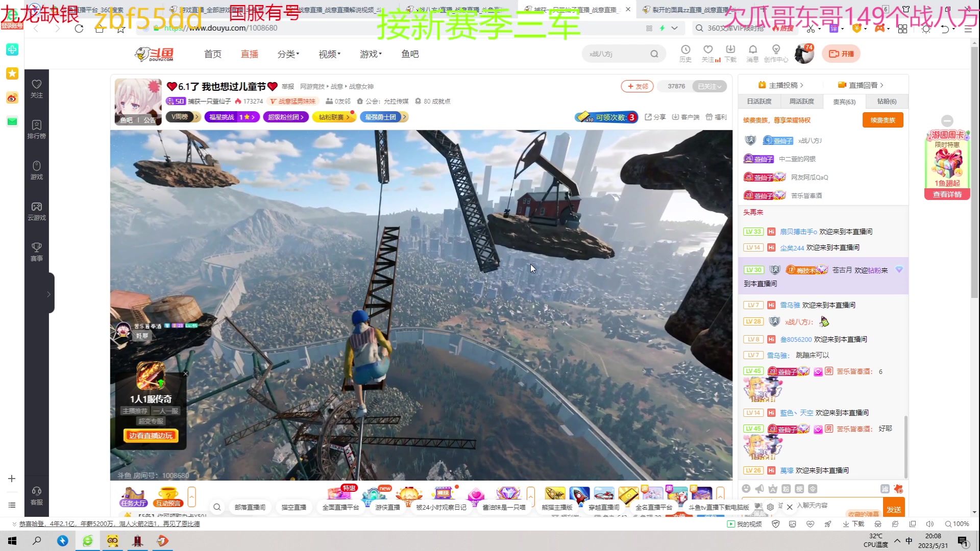
Task: Switch to the 钻粉(6) tab
Action: pos(886,102)
